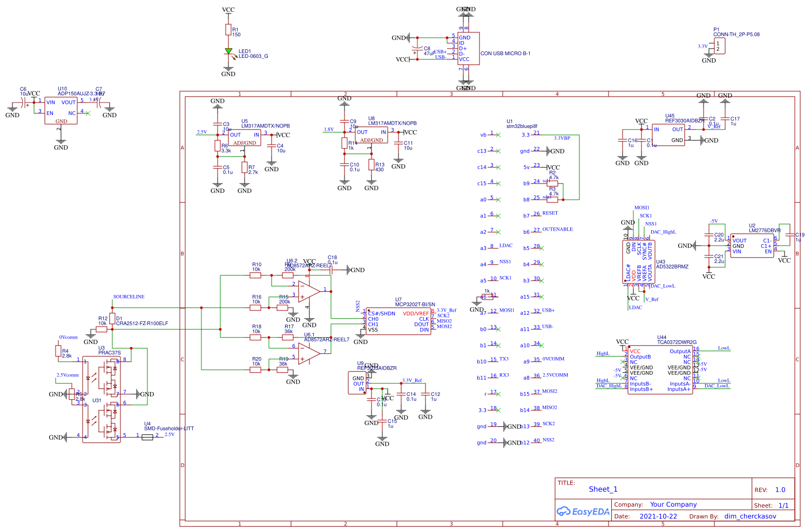Click the DAC_HighL net label near U43
Viewport: 810px width, 532px height.
pyautogui.click(x=664, y=232)
